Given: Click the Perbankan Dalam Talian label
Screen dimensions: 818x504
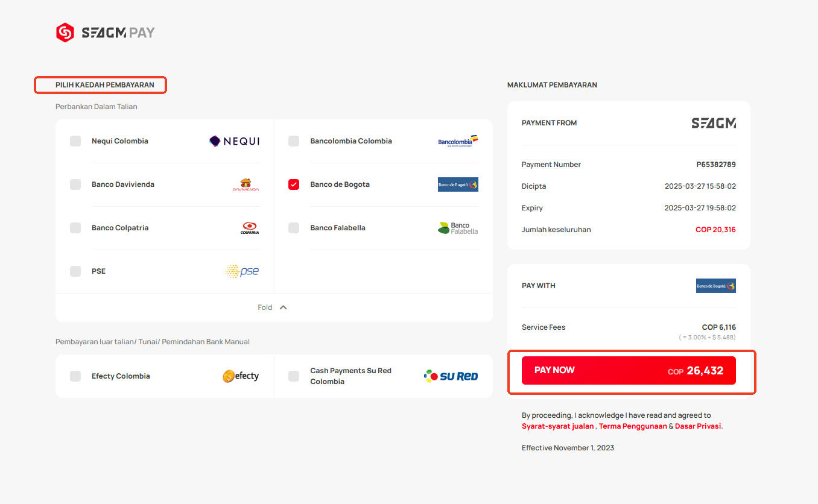Looking at the screenshot, I should click(97, 107).
